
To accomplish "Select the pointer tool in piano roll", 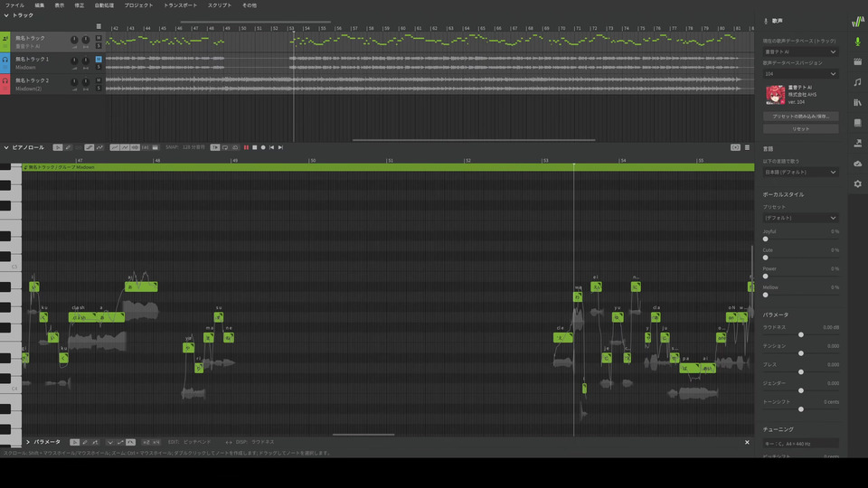I will (58, 147).
